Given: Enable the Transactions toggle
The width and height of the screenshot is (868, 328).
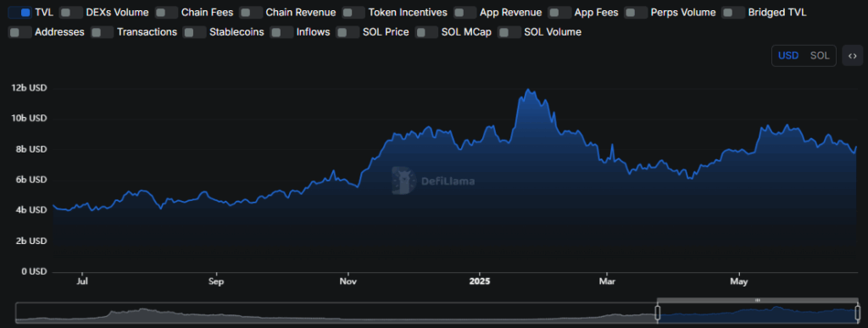Looking at the screenshot, I should point(102,32).
